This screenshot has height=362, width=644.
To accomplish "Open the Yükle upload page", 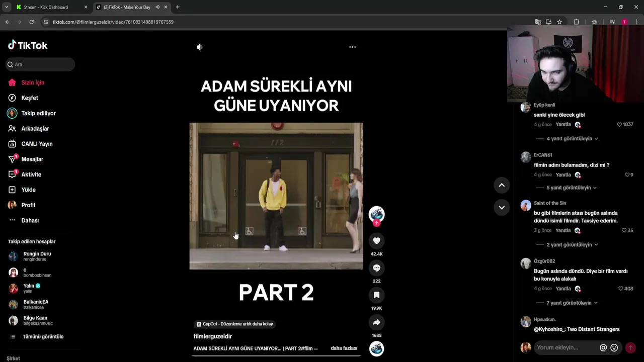I will coord(22,190).
